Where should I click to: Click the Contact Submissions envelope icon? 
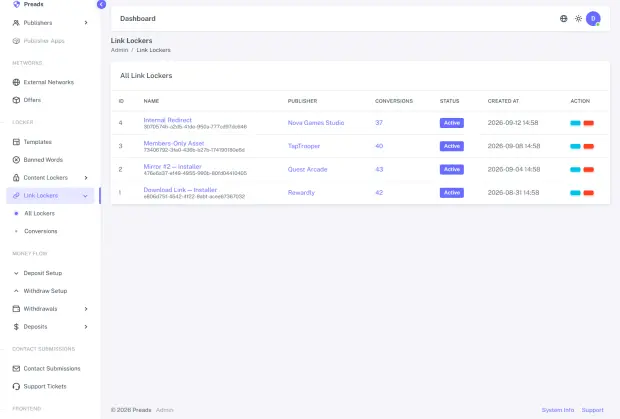coord(16,368)
